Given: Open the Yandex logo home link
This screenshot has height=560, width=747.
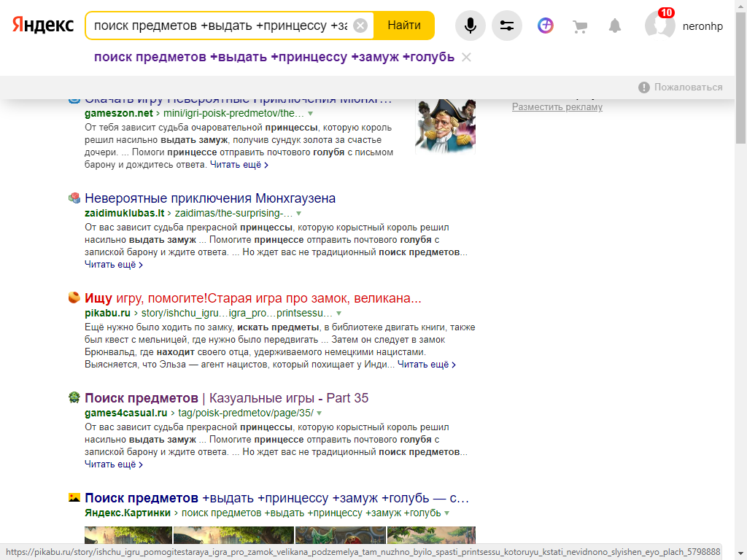Looking at the screenshot, I should (43, 26).
